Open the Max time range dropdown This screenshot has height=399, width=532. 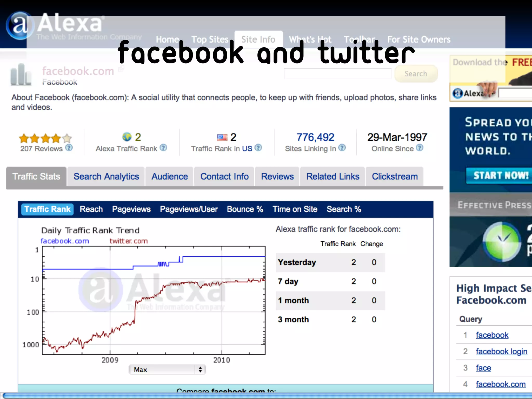(x=167, y=369)
